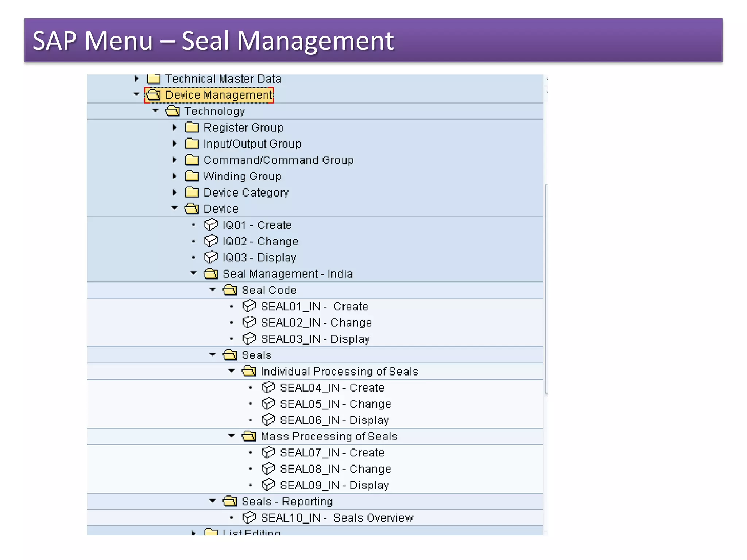Click the Device Category folder icon
Screen dimensions: 747x560
[x=192, y=192]
